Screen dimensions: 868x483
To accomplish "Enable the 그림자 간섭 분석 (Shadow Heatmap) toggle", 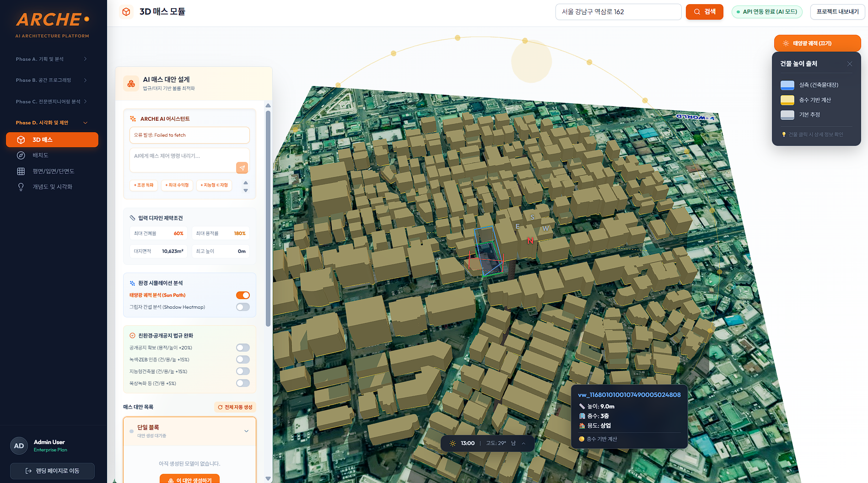I will point(243,307).
